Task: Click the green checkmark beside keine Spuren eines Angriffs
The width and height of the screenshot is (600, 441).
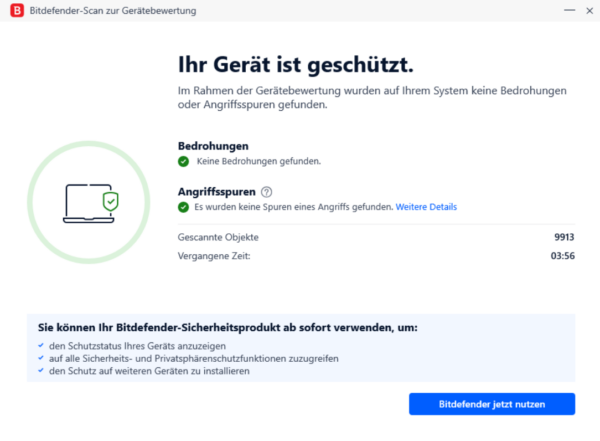Action: tap(183, 207)
